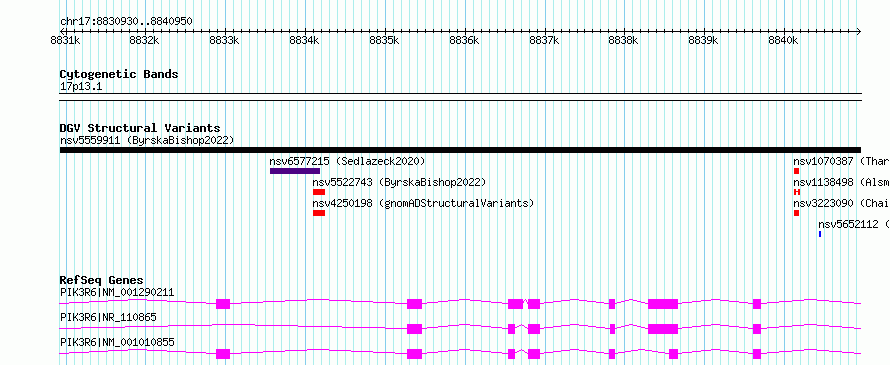Click the PIK3R6|NM_001290211 transcript label

point(117,293)
